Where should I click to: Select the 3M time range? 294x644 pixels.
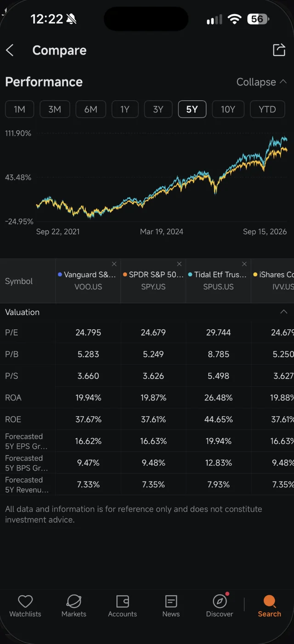coord(55,109)
